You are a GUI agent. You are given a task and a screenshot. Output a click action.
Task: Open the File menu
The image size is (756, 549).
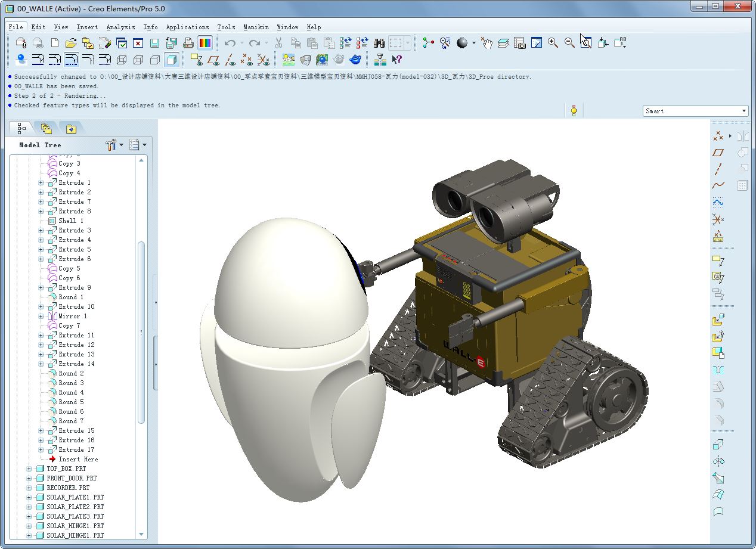pos(16,27)
